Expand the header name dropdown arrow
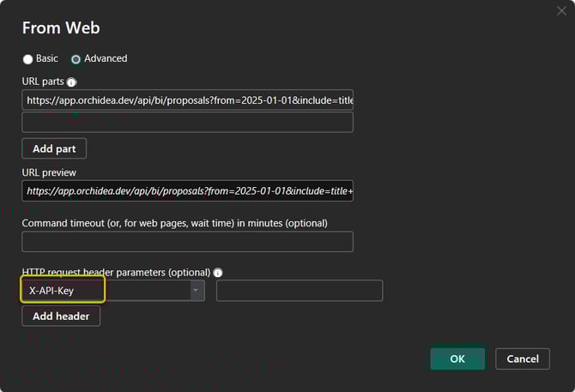 197,291
